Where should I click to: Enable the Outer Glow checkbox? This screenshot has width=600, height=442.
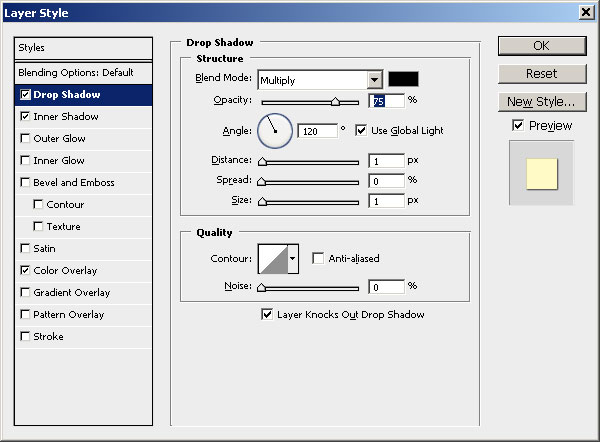point(25,138)
